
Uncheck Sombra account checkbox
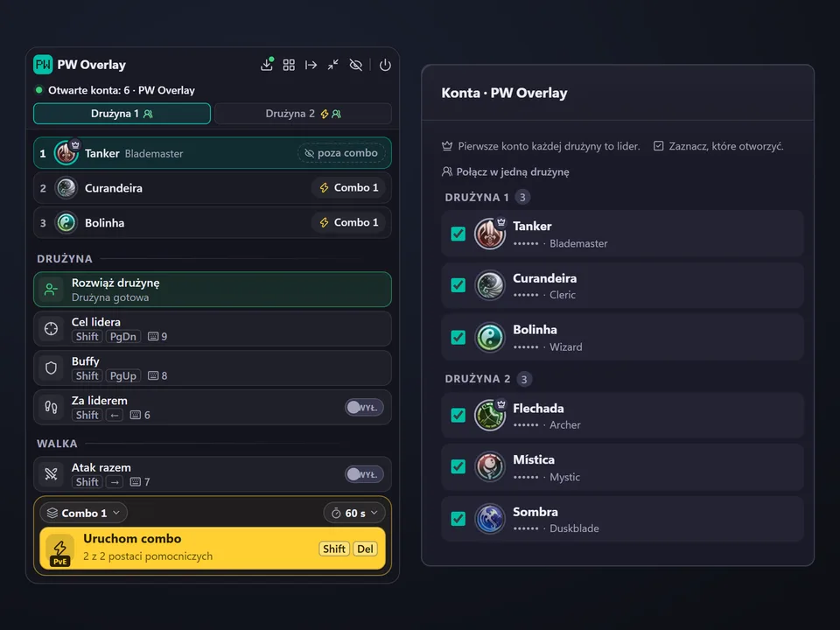458,519
